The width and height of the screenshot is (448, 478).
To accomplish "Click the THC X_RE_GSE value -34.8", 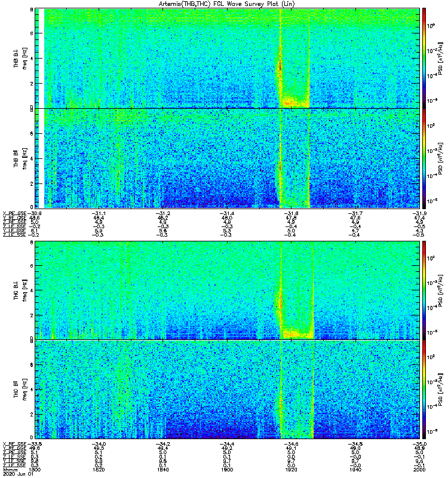I will (x=355, y=444).
